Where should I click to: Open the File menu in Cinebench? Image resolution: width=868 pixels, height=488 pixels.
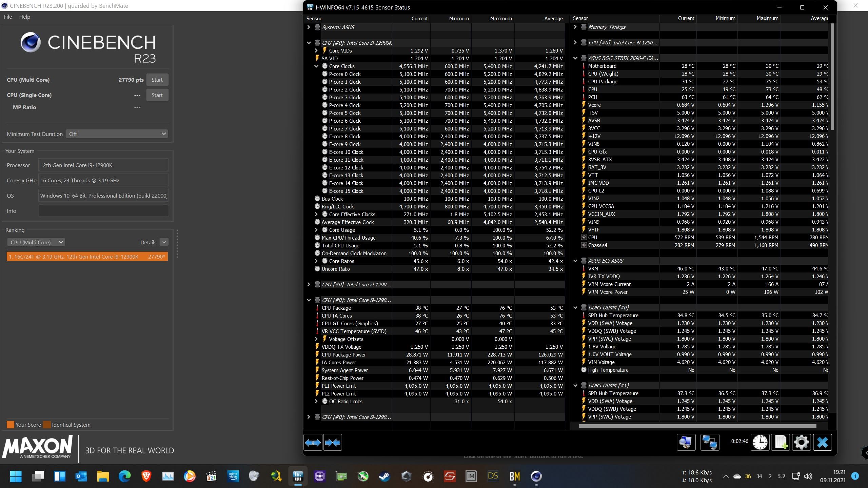[8, 17]
